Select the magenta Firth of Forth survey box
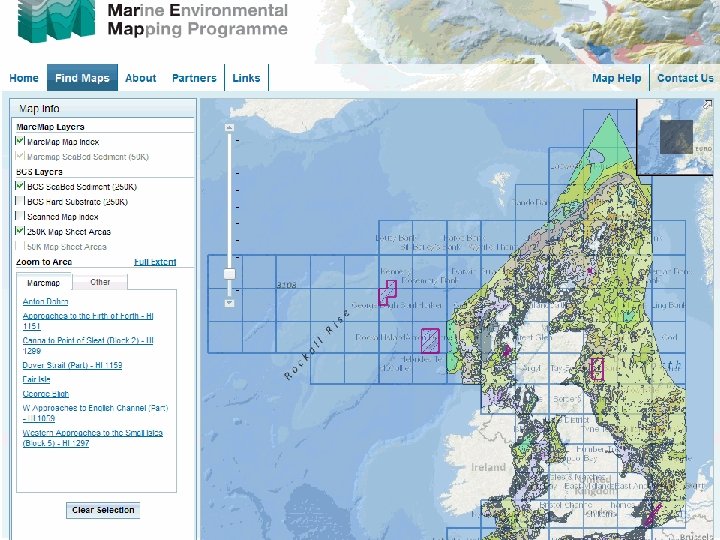The height and width of the screenshot is (540, 720). (596, 369)
